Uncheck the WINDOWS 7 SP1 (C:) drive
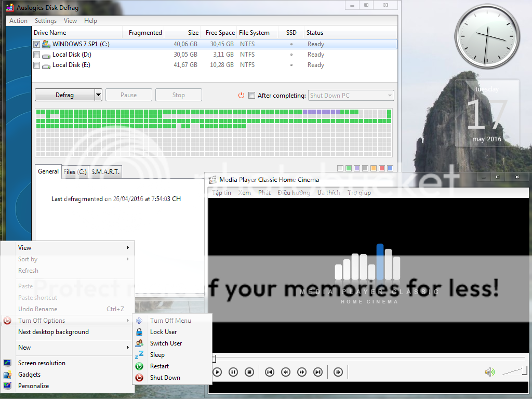Viewport: 532px width, 399px height. pyautogui.click(x=36, y=44)
